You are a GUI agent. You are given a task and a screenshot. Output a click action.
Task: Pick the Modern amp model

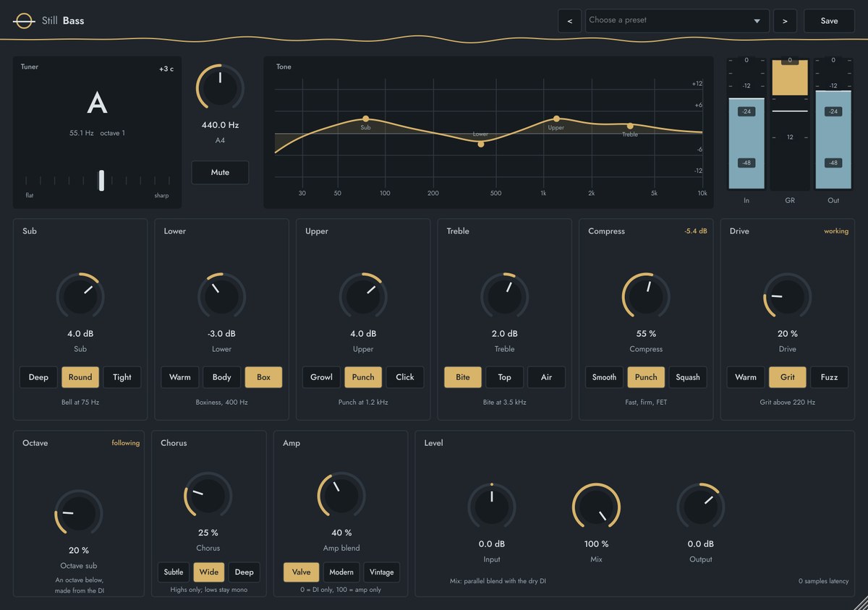(341, 572)
